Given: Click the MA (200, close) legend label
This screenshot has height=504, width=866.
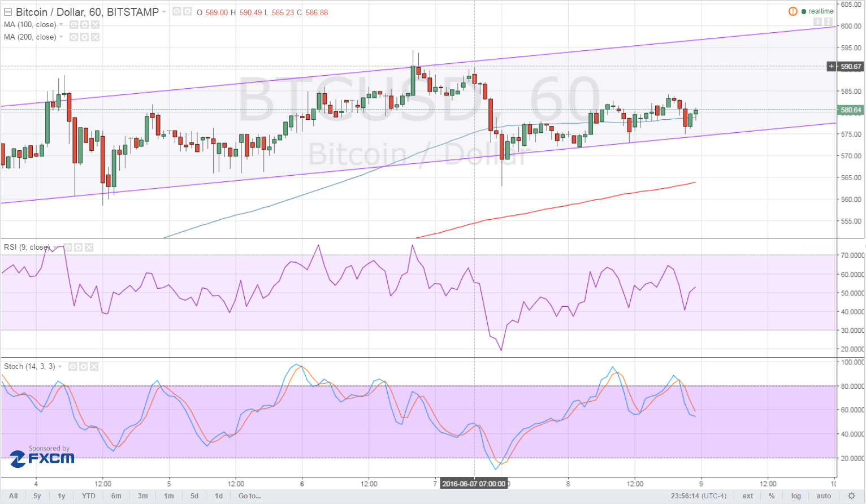Looking at the screenshot, I should point(30,37).
